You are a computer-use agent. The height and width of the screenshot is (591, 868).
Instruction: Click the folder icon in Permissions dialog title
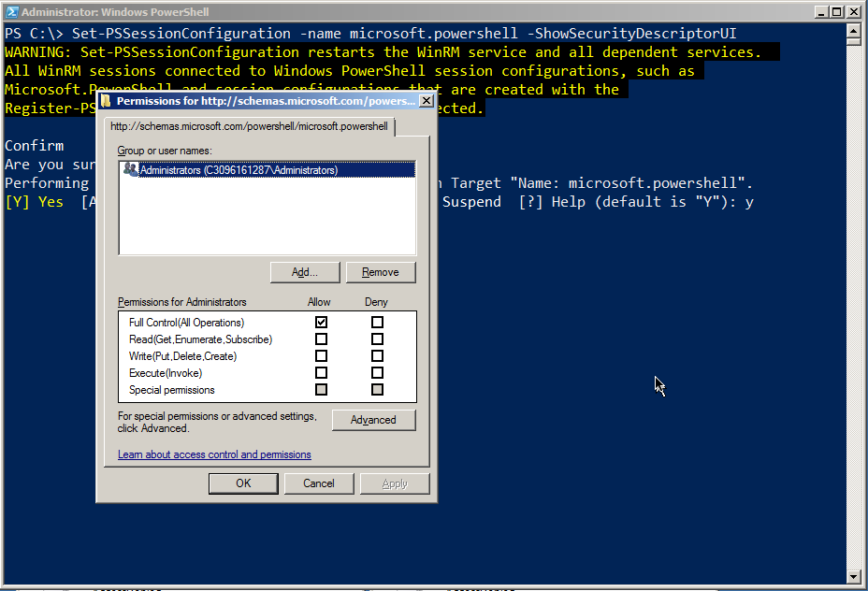[x=106, y=100]
